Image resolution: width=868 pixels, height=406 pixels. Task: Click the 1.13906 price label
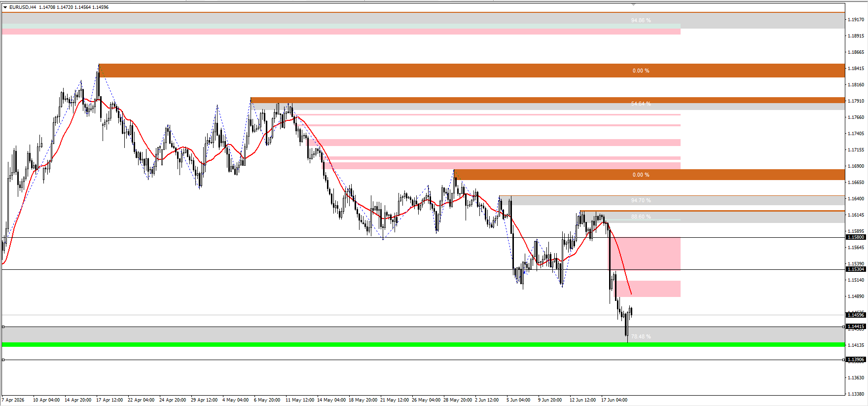pyautogui.click(x=856, y=360)
